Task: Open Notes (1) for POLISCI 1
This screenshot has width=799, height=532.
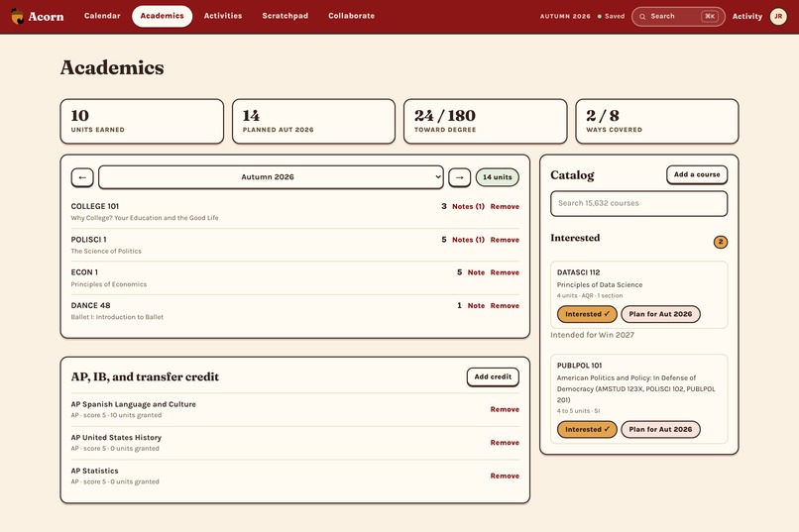Action: [x=468, y=240]
